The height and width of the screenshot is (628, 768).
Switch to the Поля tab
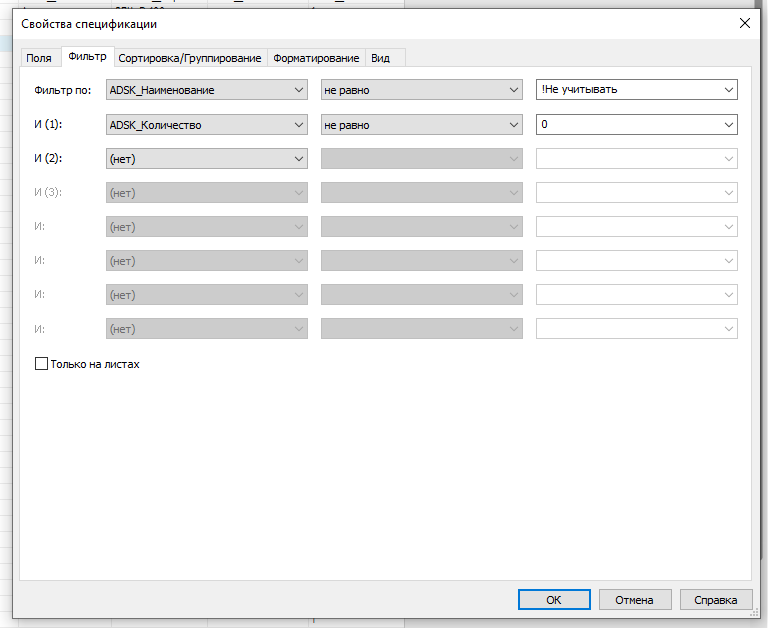39,58
